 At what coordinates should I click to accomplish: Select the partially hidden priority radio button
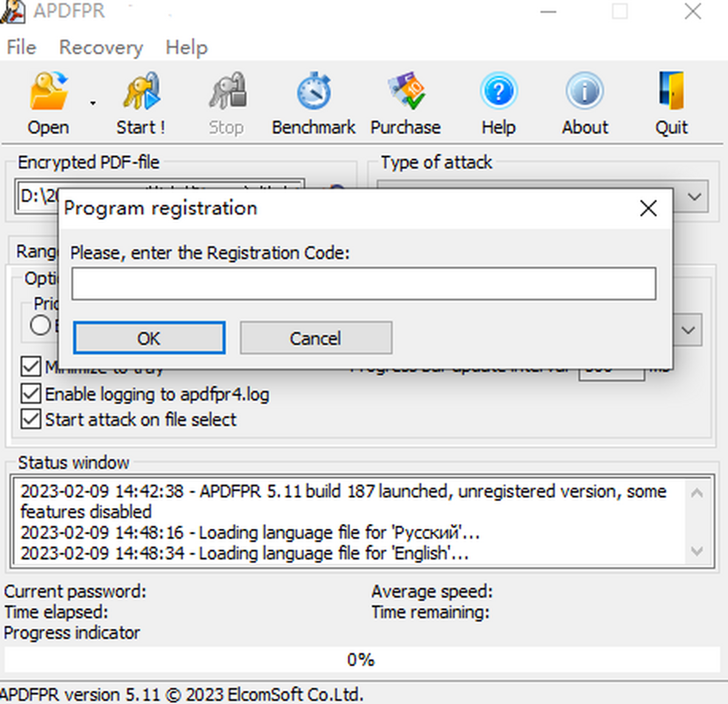click(x=40, y=325)
